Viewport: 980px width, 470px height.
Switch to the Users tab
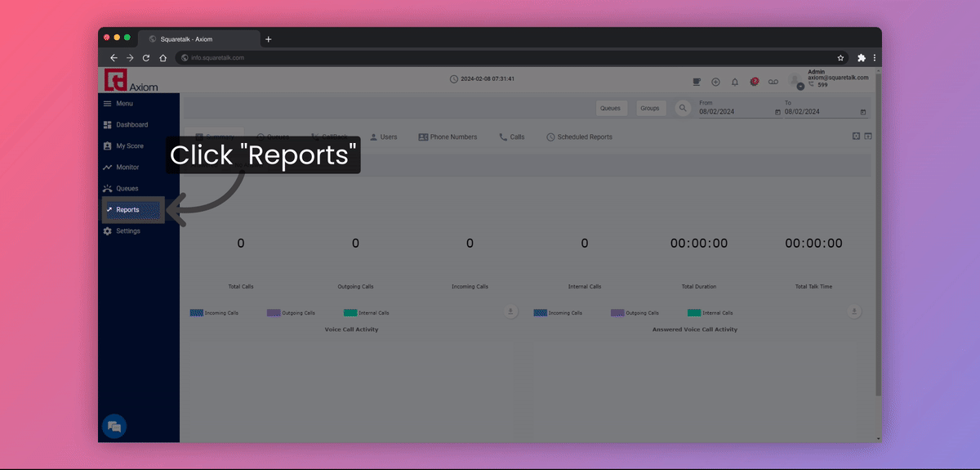(383, 137)
